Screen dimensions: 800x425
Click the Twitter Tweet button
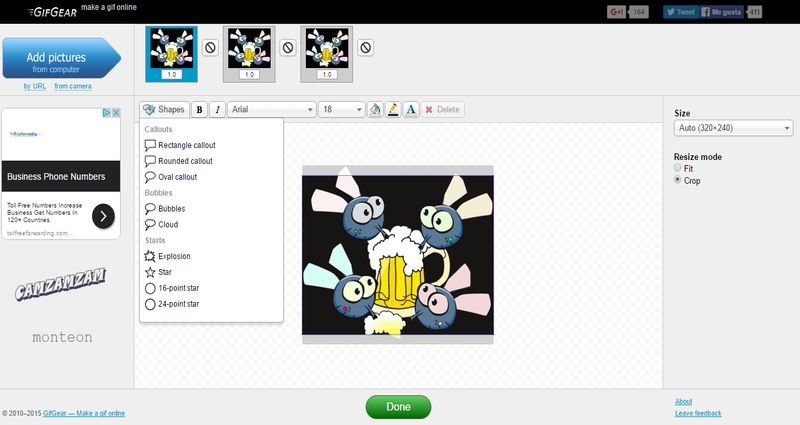point(681,12)
